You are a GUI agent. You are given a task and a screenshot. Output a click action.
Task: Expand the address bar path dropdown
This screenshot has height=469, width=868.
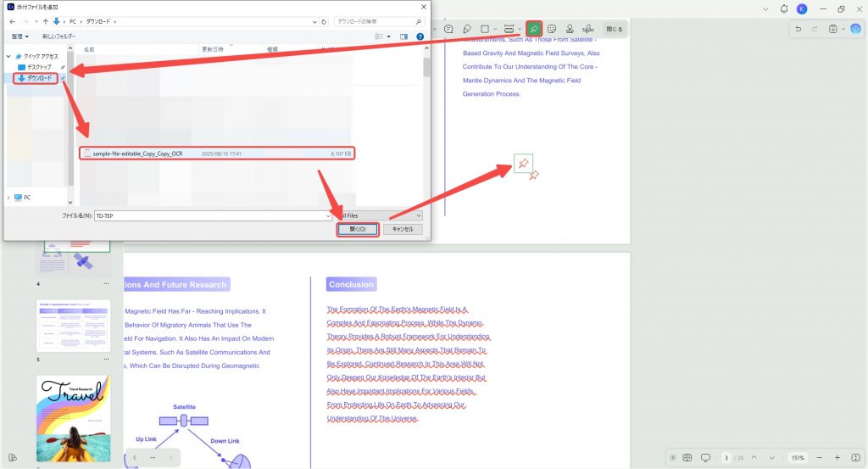click(x=314, y=22)
